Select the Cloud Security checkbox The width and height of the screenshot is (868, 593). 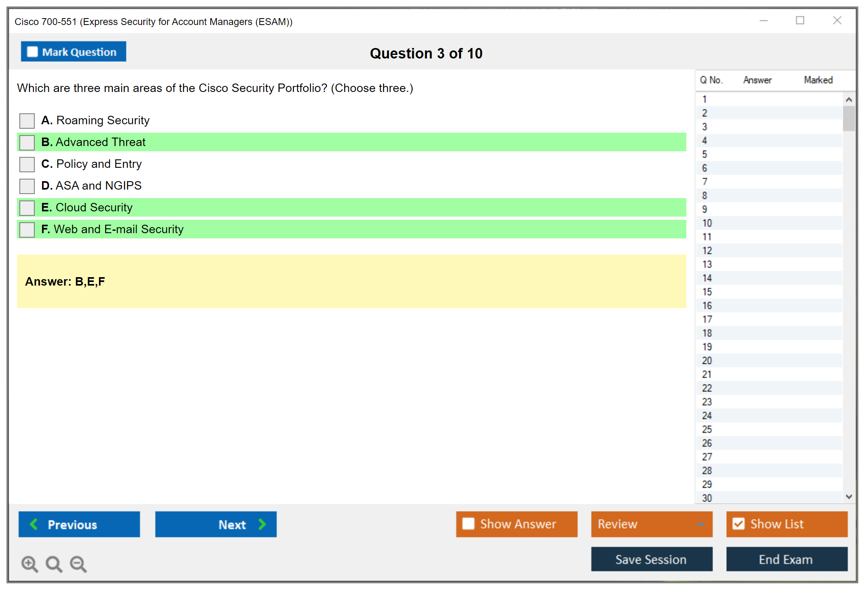[x=27, y=208]
